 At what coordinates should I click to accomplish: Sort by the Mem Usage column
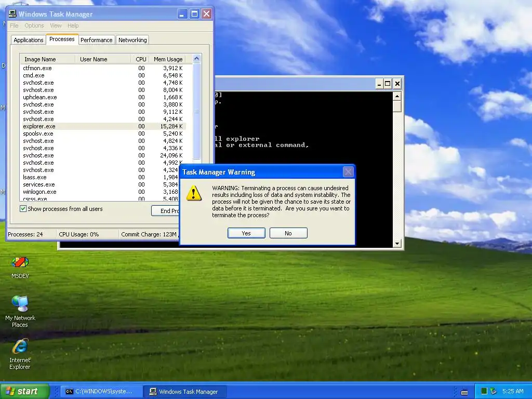tap(168, 59)
